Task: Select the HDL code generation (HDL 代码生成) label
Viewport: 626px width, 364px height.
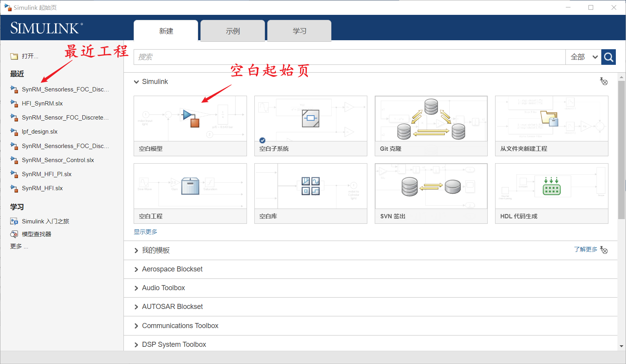Action: pos(519,216)
